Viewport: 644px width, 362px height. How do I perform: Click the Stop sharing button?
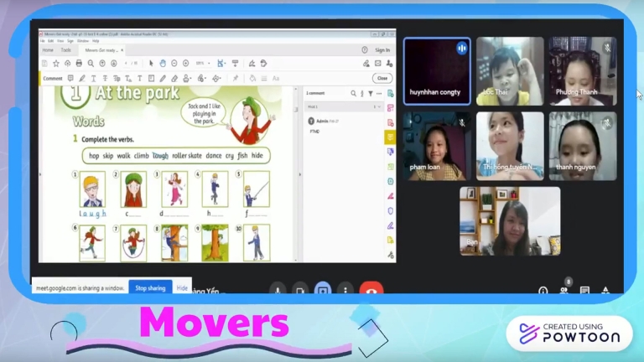150,287
